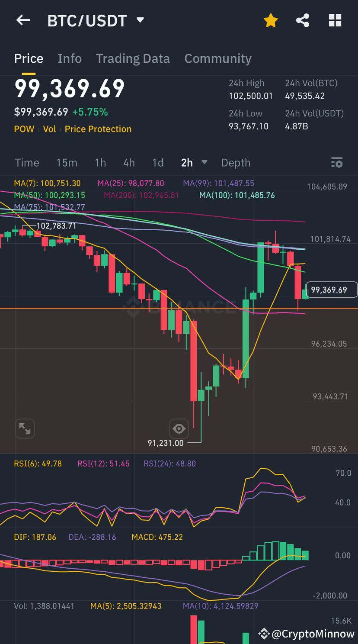Screen dimensions: 358x644
Task: Select the 99,369.69 price tag on chart
Action: click(332, 290)
